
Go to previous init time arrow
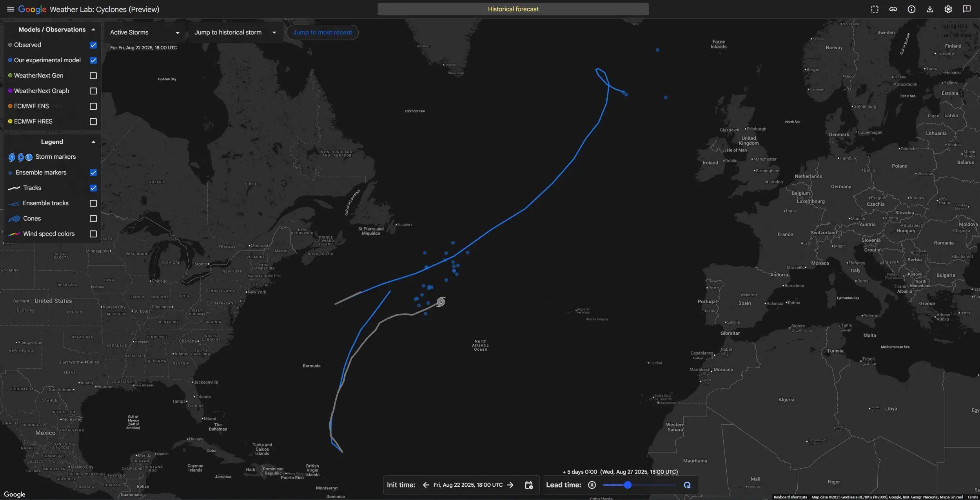[x=426, y=485]
